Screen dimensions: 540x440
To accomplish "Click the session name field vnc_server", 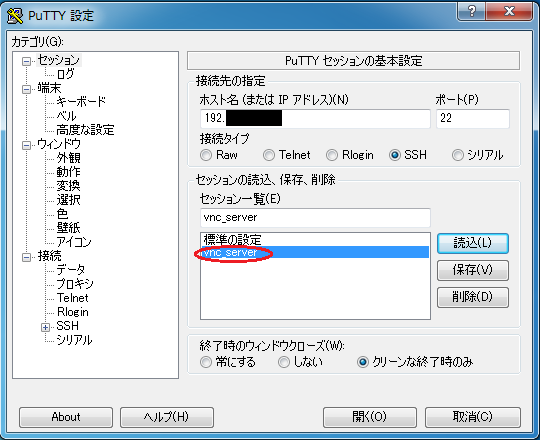I will point(315,218).
